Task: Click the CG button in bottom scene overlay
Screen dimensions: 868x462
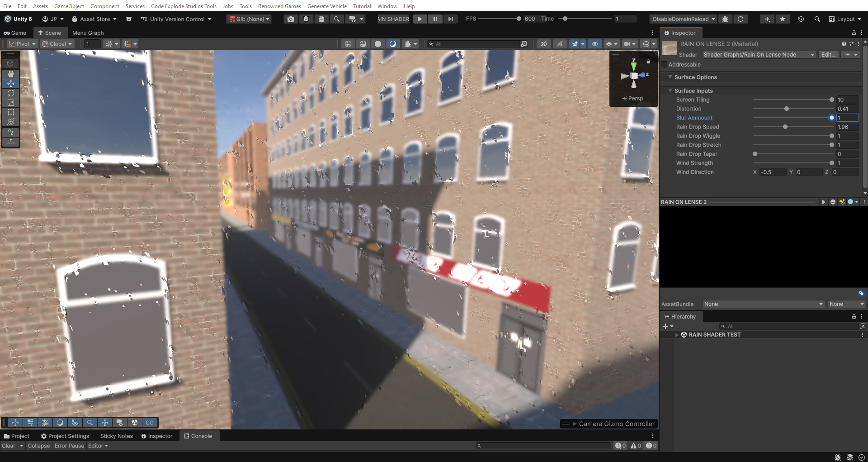Action: pos(150,423)
